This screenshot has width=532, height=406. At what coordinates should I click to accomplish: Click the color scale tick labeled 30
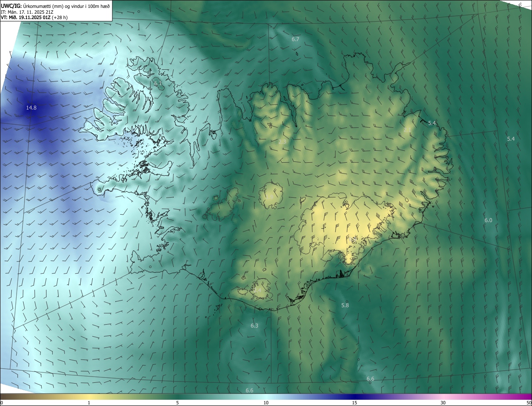pyautogui.click(x=443, y=403)
